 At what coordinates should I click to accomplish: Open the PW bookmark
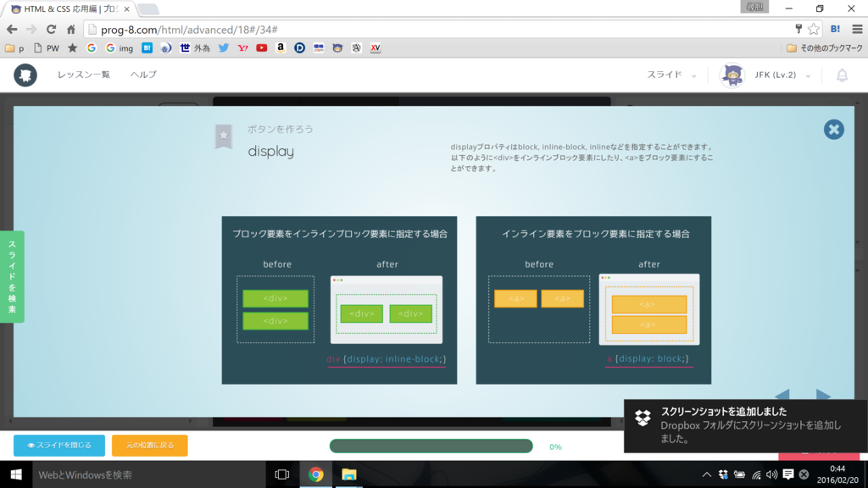[47, 48]
